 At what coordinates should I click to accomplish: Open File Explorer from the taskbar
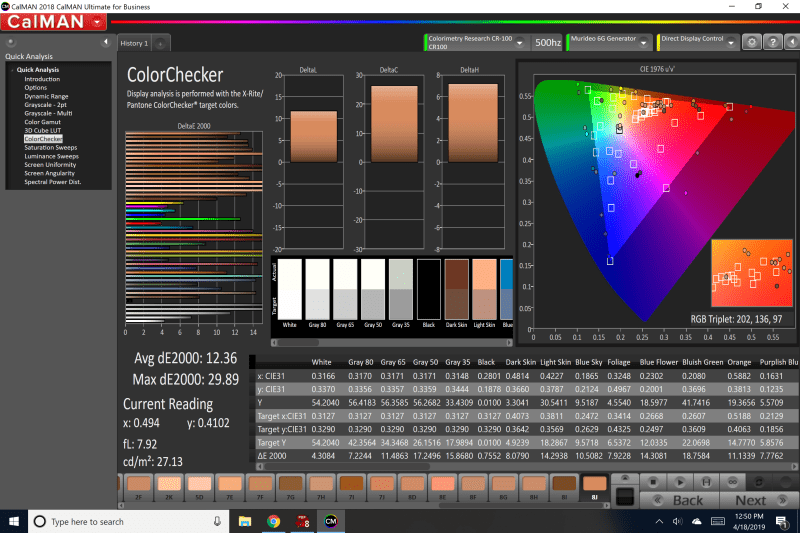[x=245, y=521]
